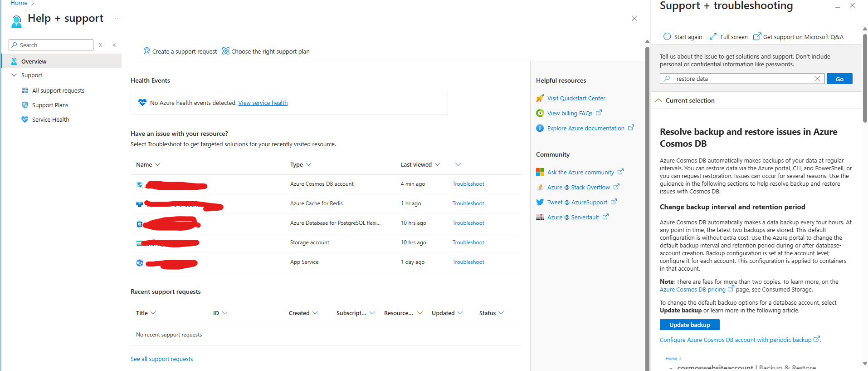868x371 pixels.
Task: Click the restore data issue search field
Action: pos(742,79)
